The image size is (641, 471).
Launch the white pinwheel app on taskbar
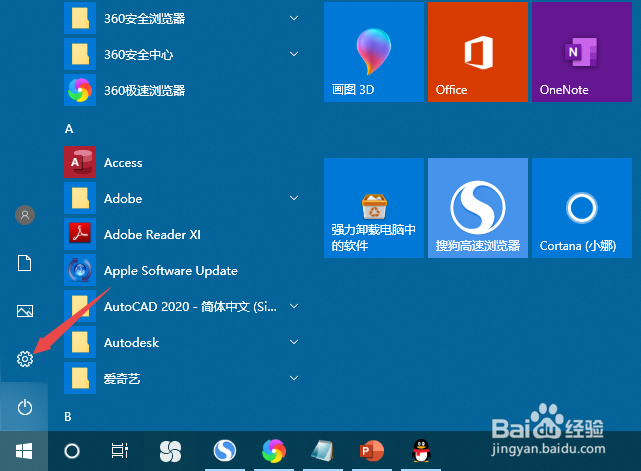(170, 451)
